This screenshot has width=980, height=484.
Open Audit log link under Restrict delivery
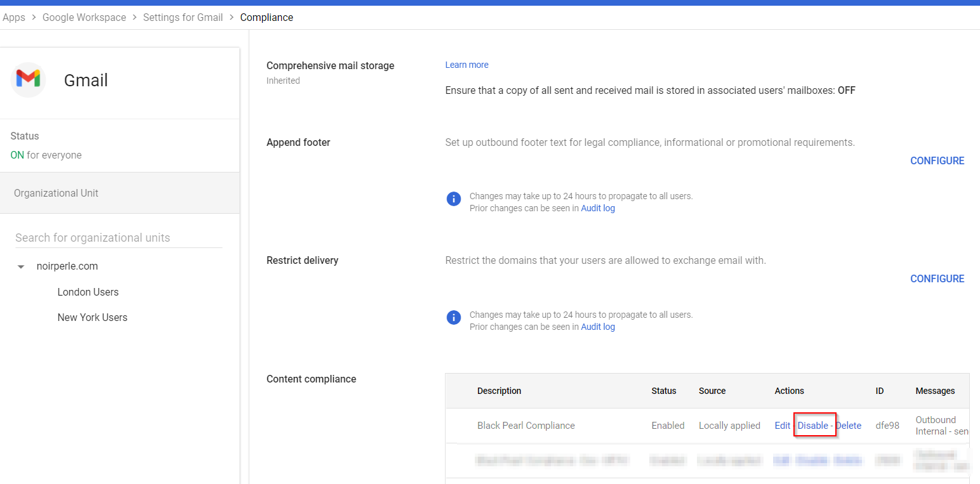click(597, 327)
